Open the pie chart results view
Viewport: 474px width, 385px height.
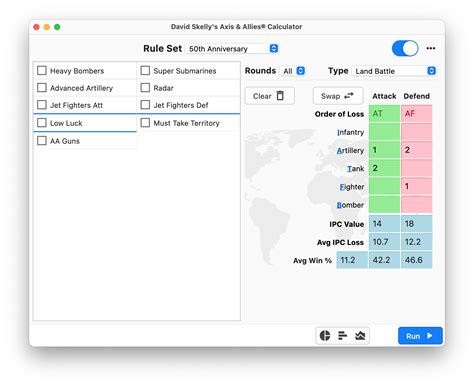[x=325, y=335]
